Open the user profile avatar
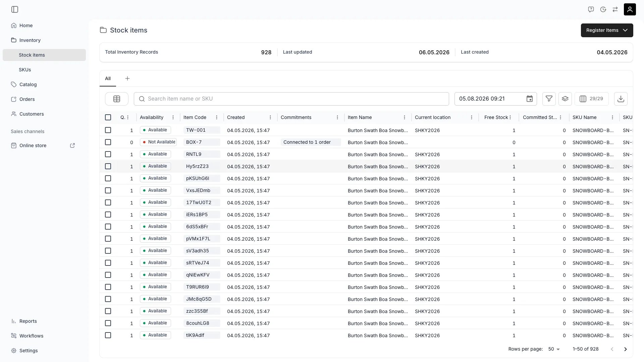This screenshot has height=362, width=644. pos(630,9)
